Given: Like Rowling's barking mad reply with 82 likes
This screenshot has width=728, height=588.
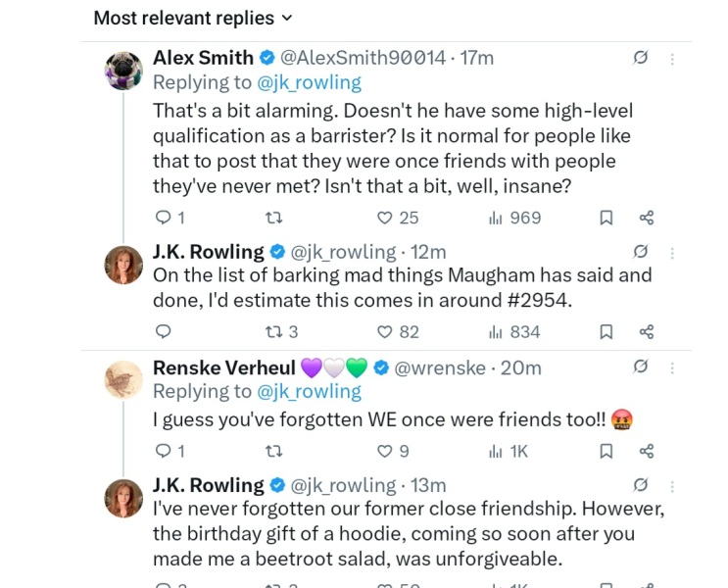Looking at the screenshot, I should pos(385,331).
